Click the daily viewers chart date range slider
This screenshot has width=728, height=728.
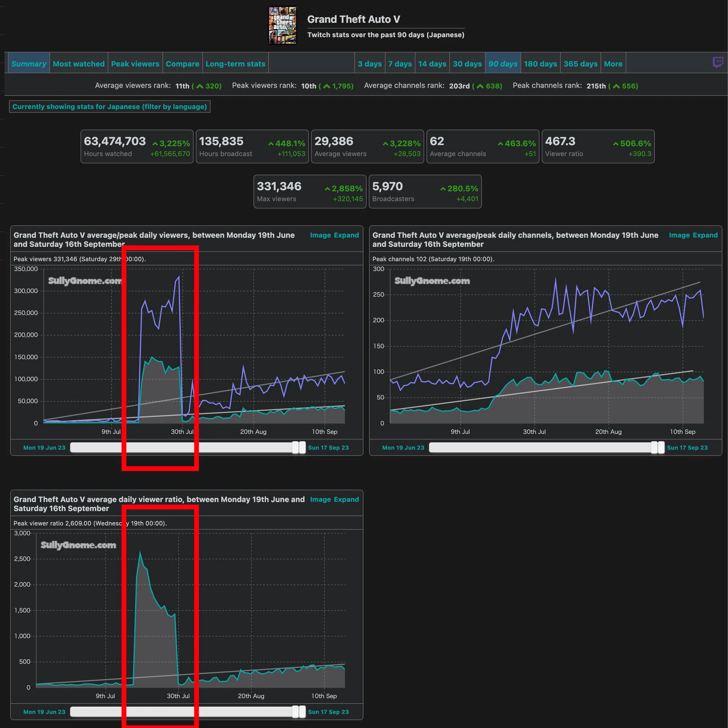point(188,448)
